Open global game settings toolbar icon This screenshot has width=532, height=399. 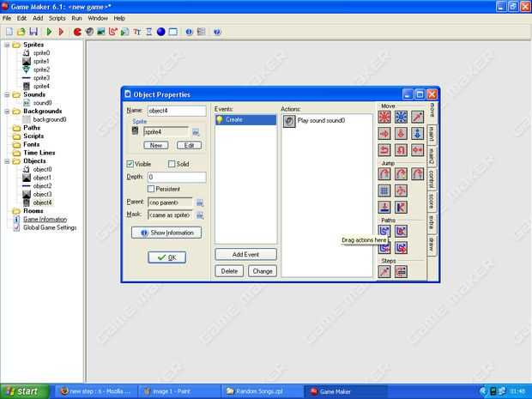[x=201, y=32]
